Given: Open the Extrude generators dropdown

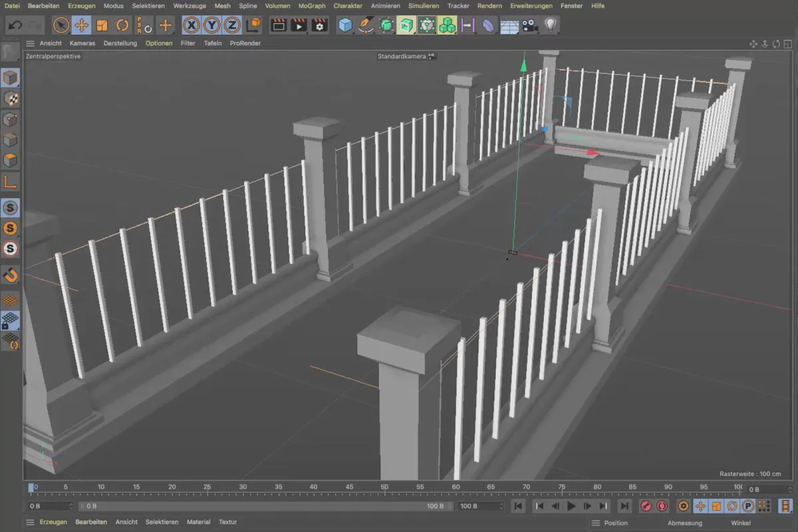Looking at the screenshot, I should [x=406, y=25].
